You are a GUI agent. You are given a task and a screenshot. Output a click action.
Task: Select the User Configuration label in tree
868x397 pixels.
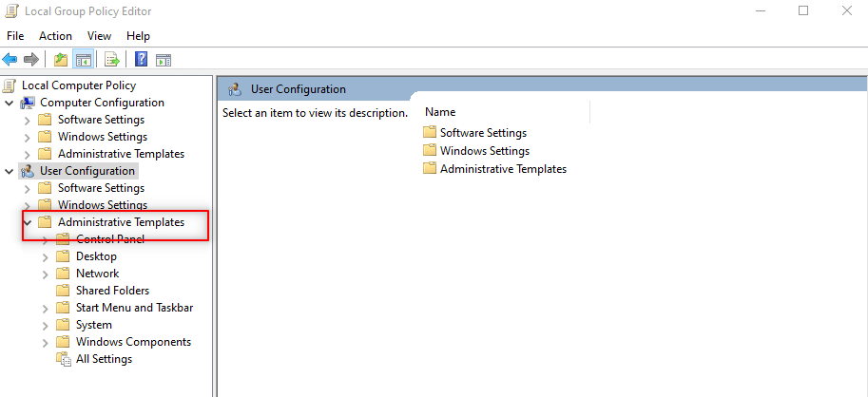(87, 171)
